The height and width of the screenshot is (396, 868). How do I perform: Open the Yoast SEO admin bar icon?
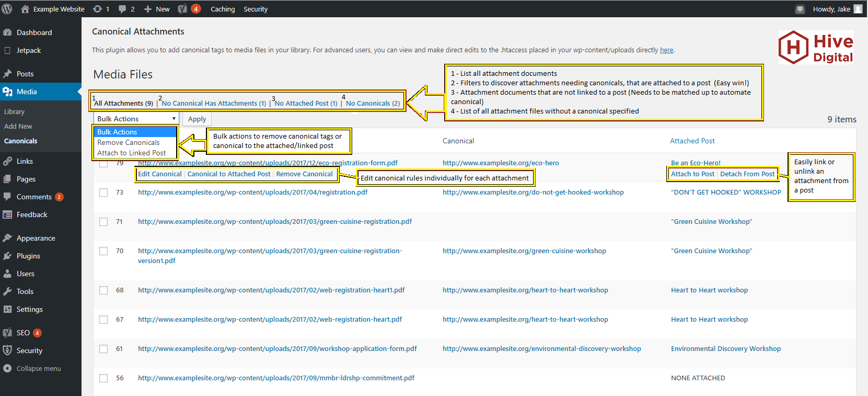click(x=182, y=9)
